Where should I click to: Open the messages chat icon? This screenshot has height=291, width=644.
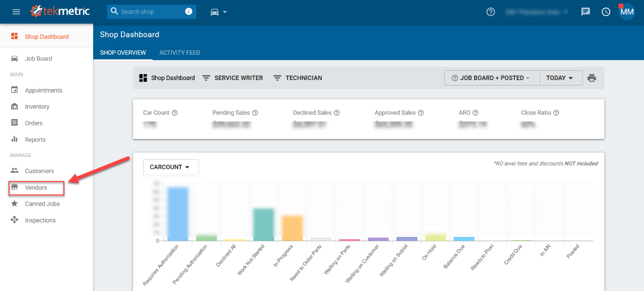tap(585, 12)
